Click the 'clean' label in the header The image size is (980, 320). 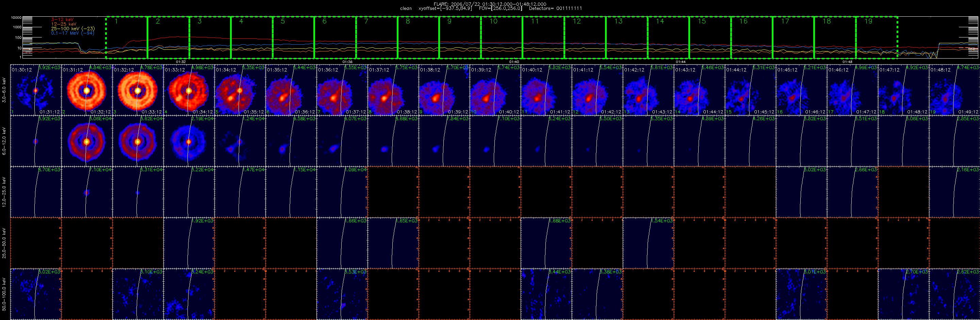click(406, 9)
